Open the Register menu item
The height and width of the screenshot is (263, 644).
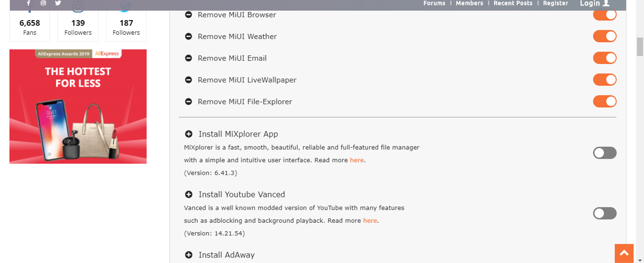555,4
